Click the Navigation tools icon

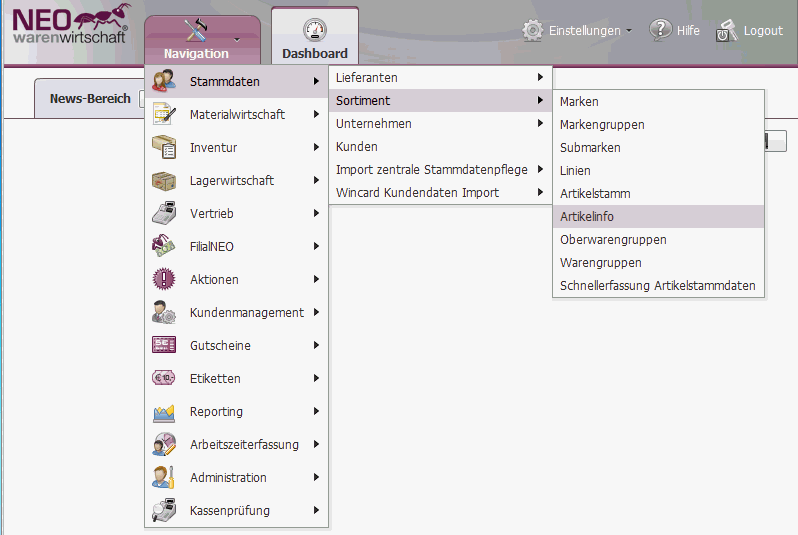tap(196, 30)
